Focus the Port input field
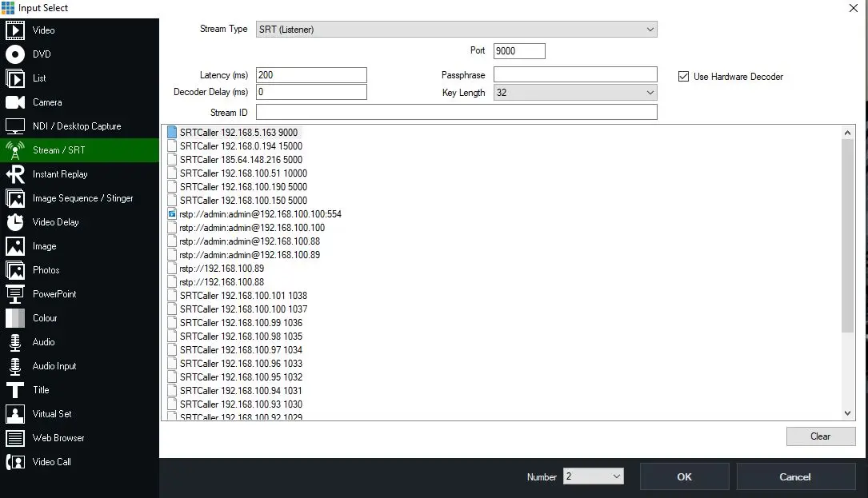This screenshot has width=868, height=498. point(519,51)
